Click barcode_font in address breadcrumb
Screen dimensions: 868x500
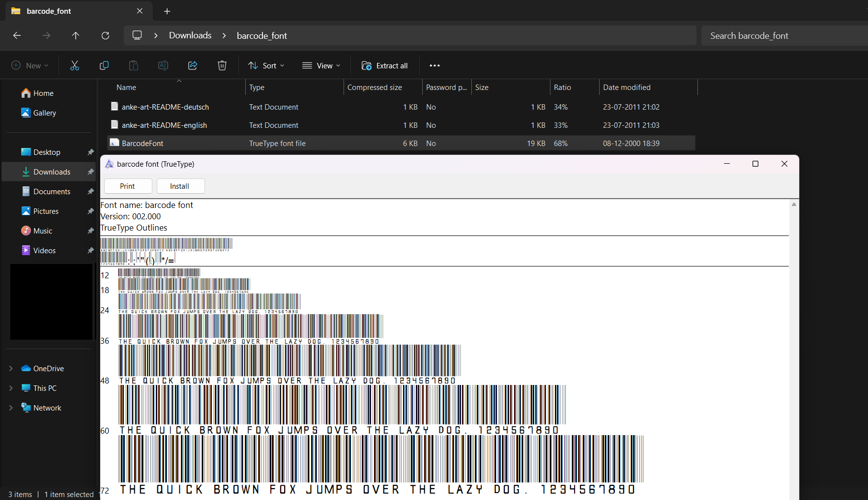(262, 35)
